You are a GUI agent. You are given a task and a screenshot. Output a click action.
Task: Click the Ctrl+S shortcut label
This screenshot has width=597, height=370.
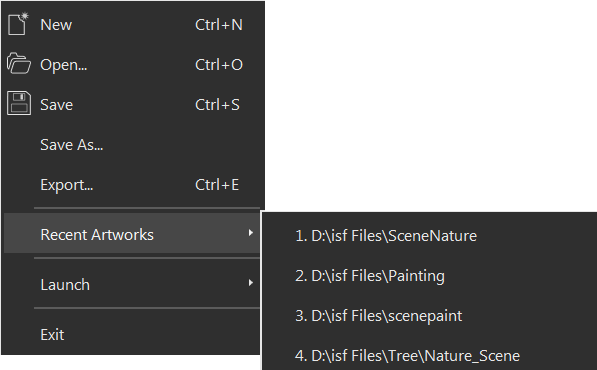[x=217, y=105]
